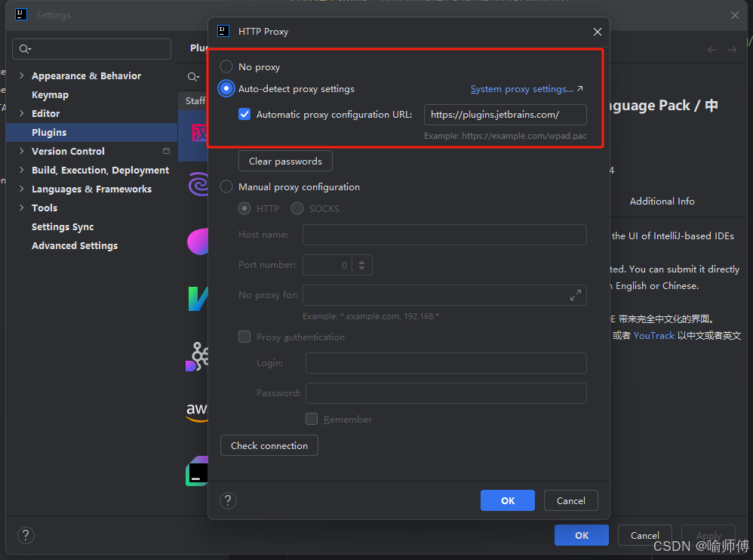Select the No proxy radio button
753x560 pixels.
pos(226,66)
